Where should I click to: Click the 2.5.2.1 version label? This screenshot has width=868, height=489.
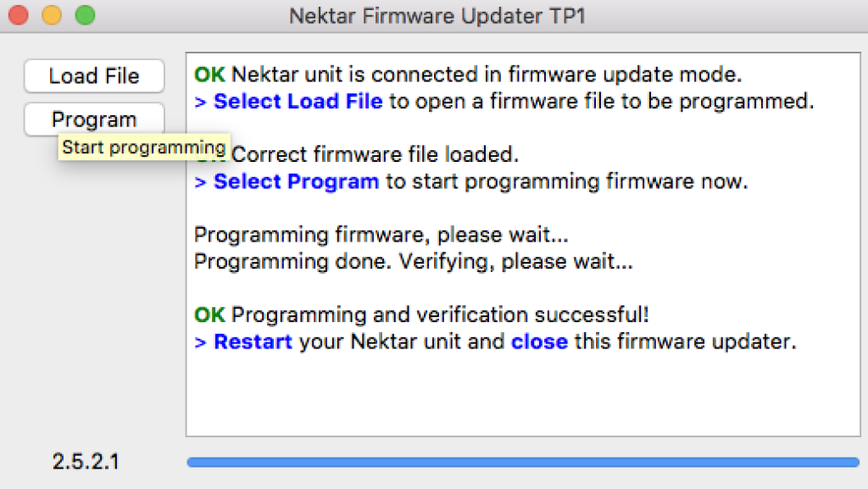point(86,462)
